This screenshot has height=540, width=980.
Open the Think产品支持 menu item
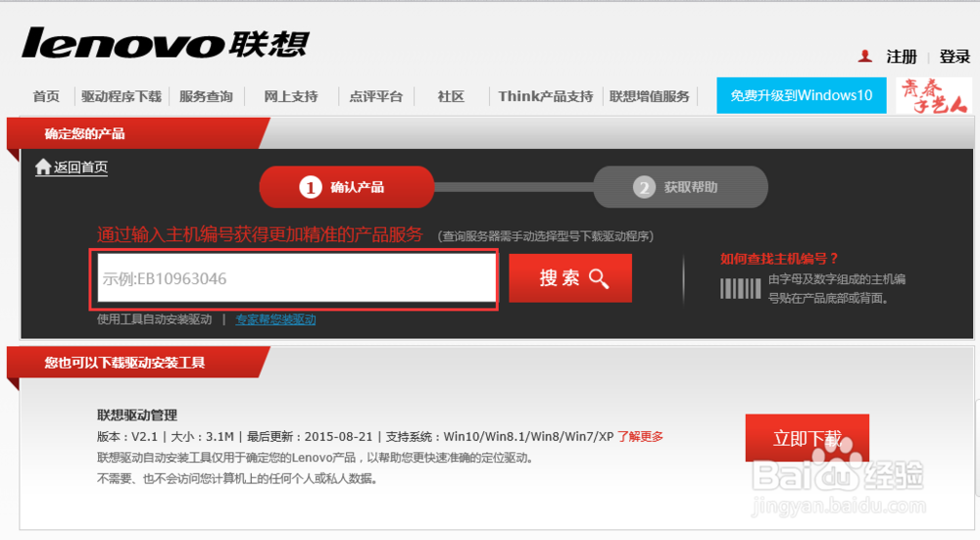[546, 96]
